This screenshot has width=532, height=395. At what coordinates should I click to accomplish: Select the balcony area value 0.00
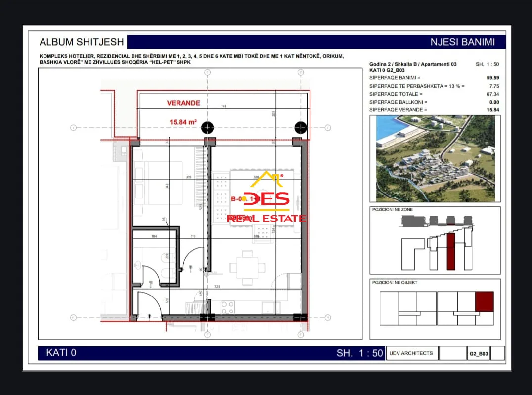[x=494, y=102]
